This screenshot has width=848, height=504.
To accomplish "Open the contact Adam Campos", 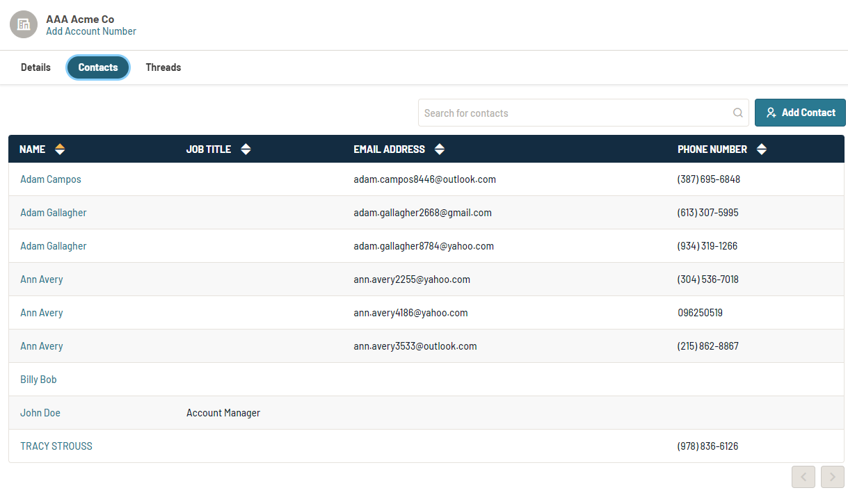I will (50, 179).
